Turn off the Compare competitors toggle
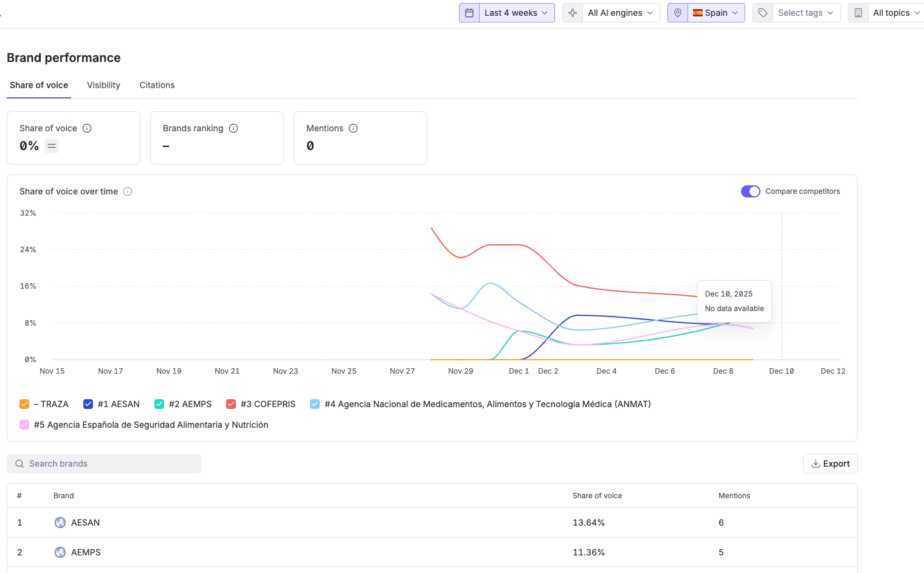 click(x=750, y=191)
